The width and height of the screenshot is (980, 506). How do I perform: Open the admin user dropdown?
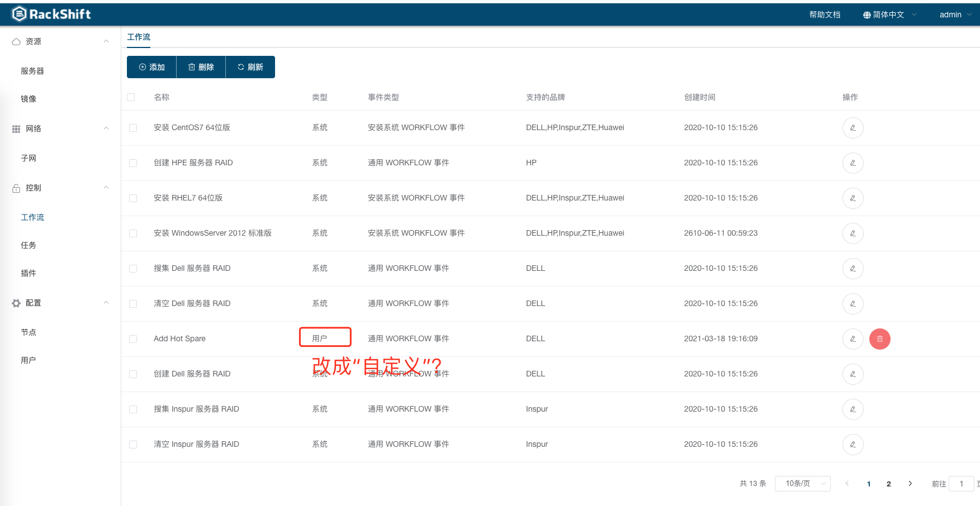point(953,15)
